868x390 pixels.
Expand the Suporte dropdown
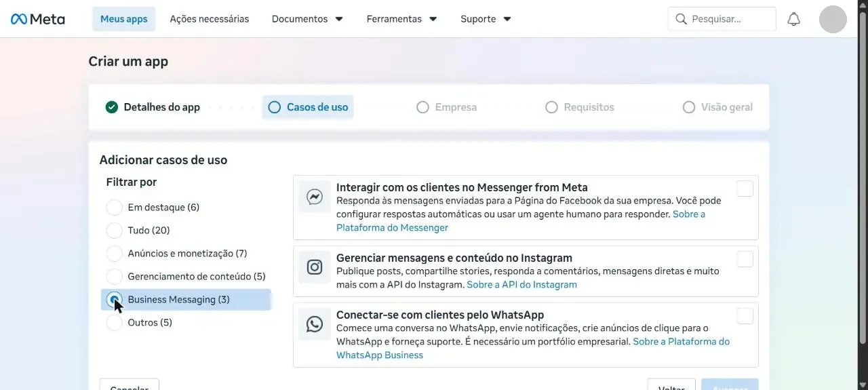tap(486, 19)
